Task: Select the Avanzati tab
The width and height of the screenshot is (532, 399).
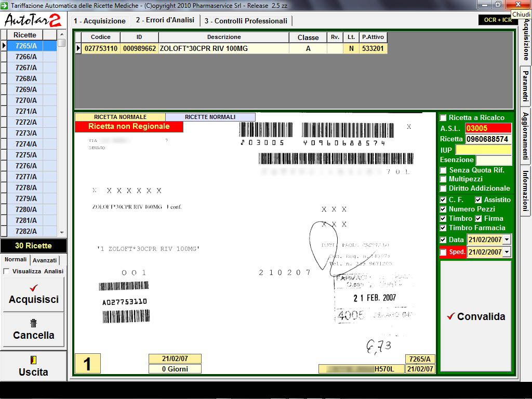Action: 45,260
